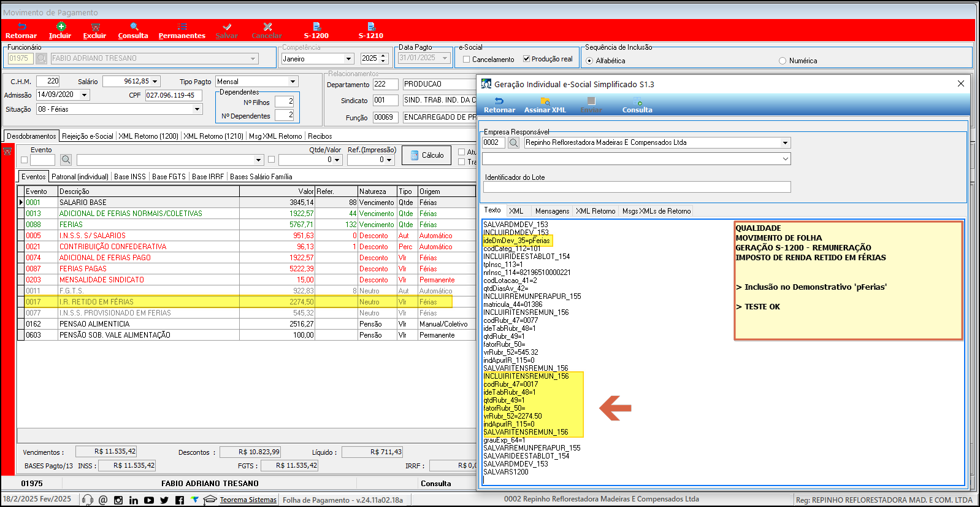This screenshot has height=507, width=980.
Task: Open the YouTube icon in the status bar
Action: coord(149,500)
